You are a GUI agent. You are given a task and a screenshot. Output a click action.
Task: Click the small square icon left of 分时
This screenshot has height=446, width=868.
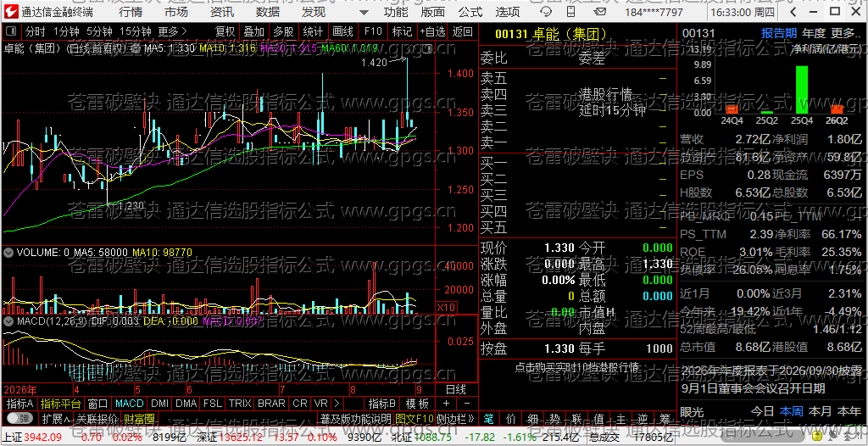[12, 31]
